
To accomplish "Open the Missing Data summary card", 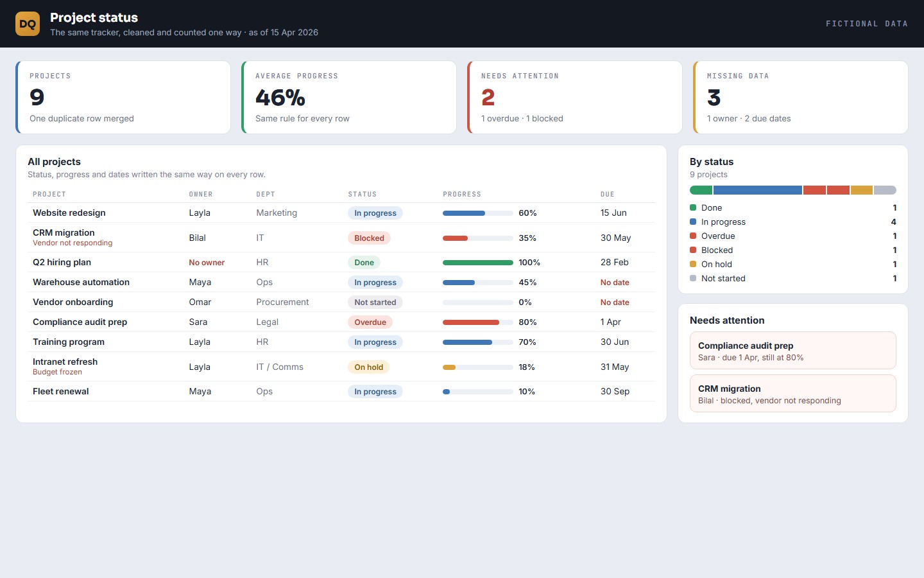I will 801,98.
